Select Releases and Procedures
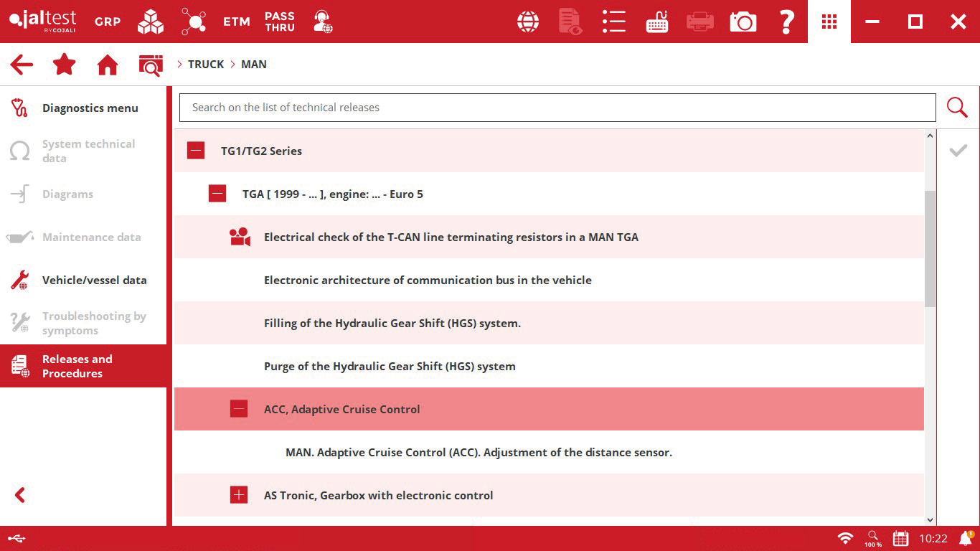 pyautogui.click(x=83, y=366)
